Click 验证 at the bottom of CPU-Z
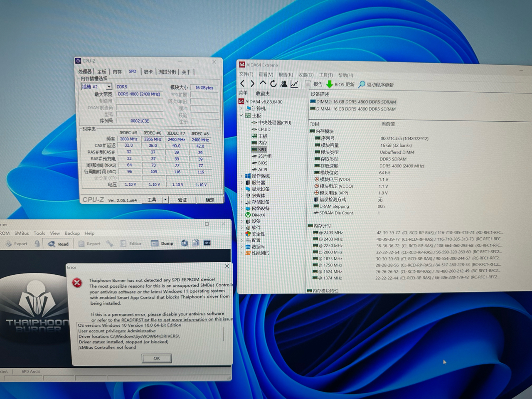The height and width of the screenshot is (399, 532). pos(182,200)
